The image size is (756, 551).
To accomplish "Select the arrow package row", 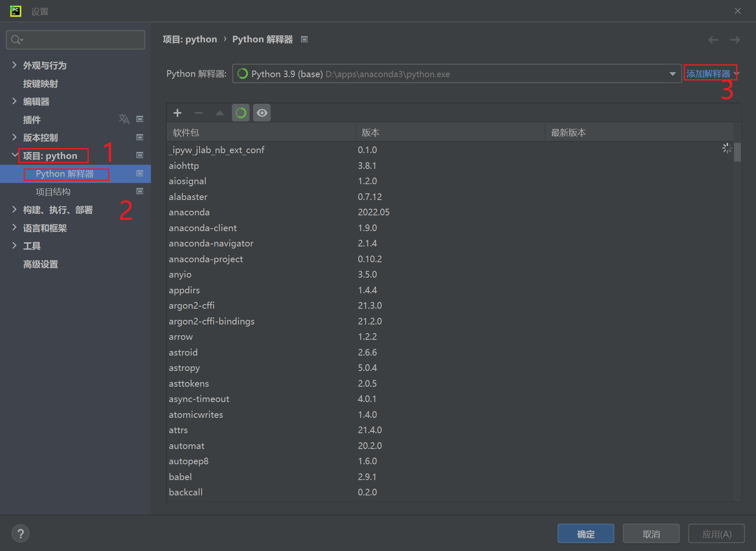I will tap(450, 337).
